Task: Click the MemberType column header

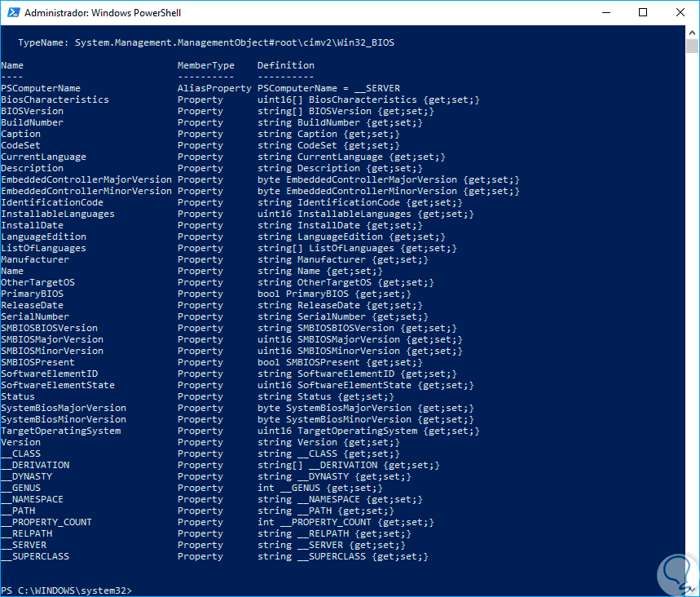Action: click(x=206, y=66)
